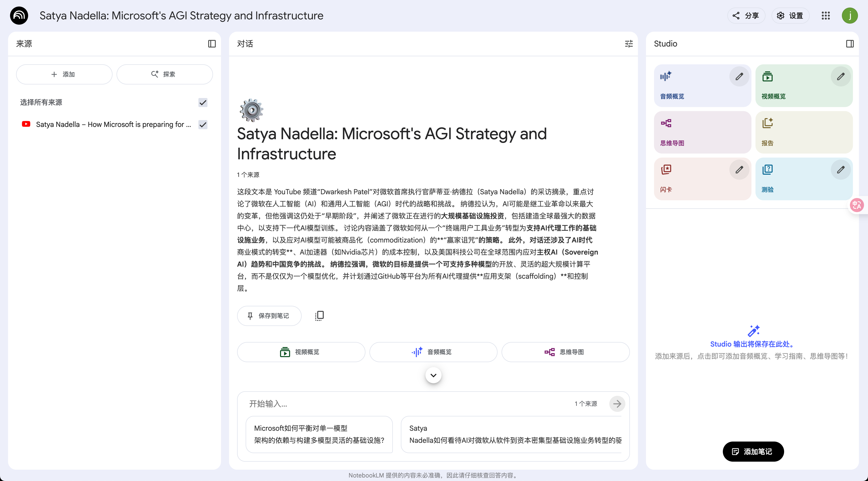Viewport: 868px width, 481px height.
Task: Click the Save to note button
Action: pos(269,316)
